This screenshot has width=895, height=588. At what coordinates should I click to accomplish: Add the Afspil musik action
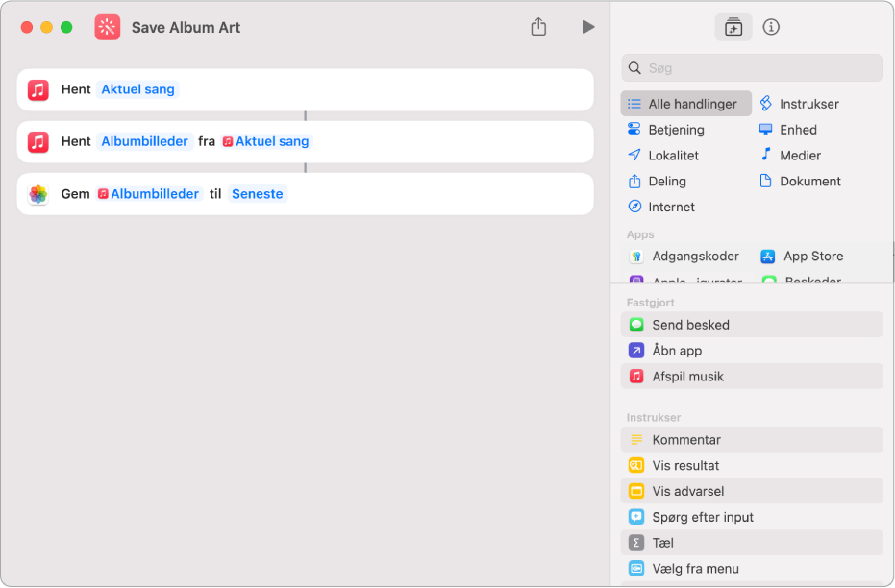coord(752,377)
